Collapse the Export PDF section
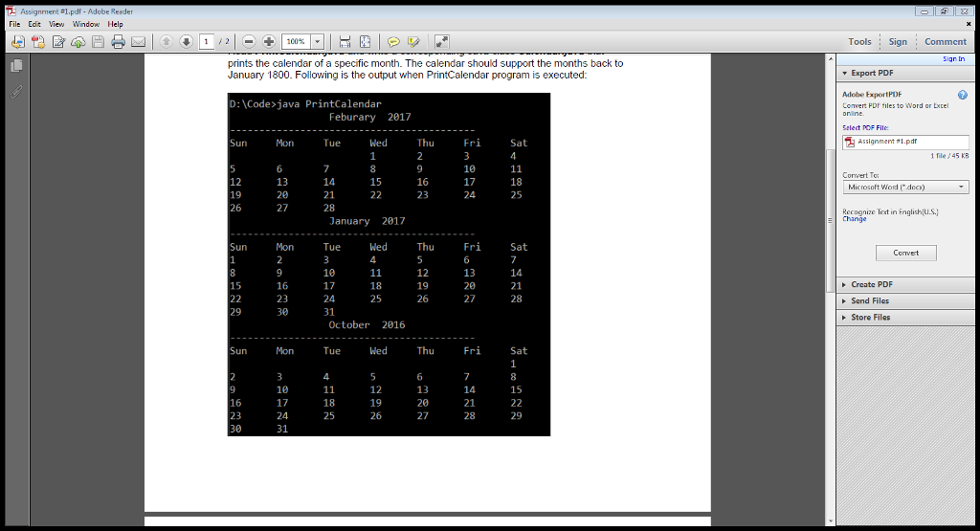980x531 pixels. click(872, 73)
